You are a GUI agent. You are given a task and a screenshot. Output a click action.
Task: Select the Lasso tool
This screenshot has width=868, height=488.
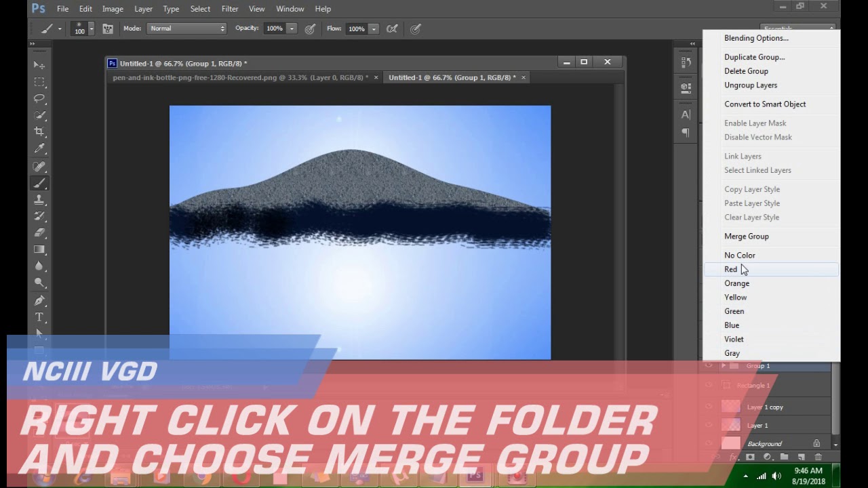click(39, 99)
